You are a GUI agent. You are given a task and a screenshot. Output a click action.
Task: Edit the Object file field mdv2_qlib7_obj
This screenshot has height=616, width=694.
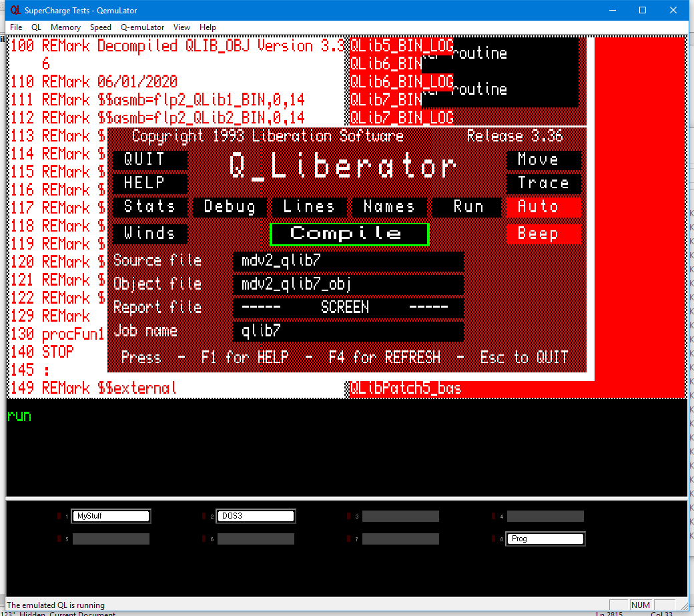point(348,284)
